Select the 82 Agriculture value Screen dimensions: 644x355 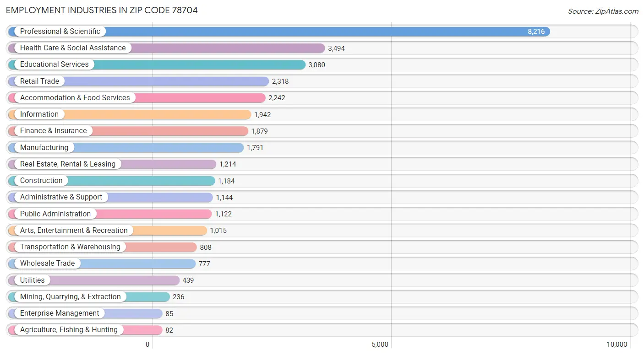coord(169,330)
